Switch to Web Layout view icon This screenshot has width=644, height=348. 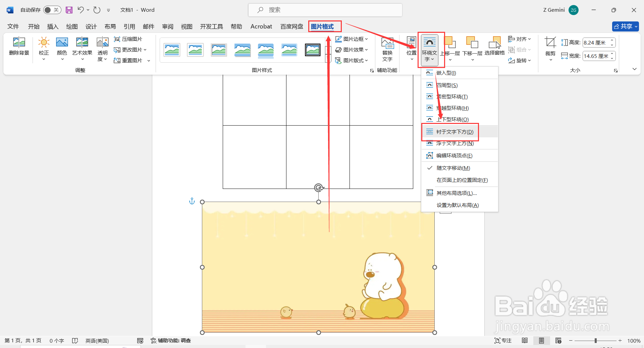pyautogui.click(x=558, y=341)
